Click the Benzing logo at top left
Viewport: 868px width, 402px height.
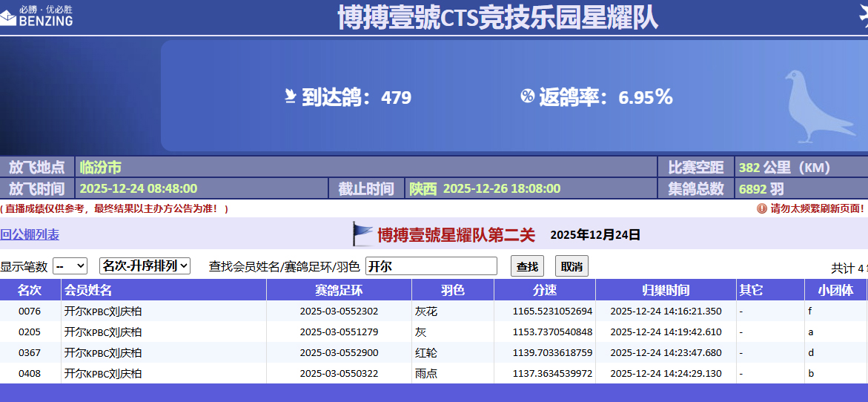[x=37, y=16]
